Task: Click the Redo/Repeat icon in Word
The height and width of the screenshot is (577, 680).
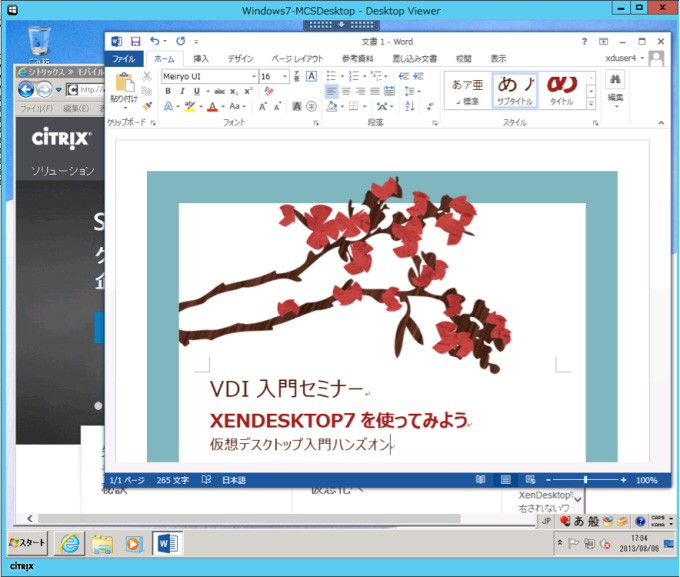Action: [180, 41]
